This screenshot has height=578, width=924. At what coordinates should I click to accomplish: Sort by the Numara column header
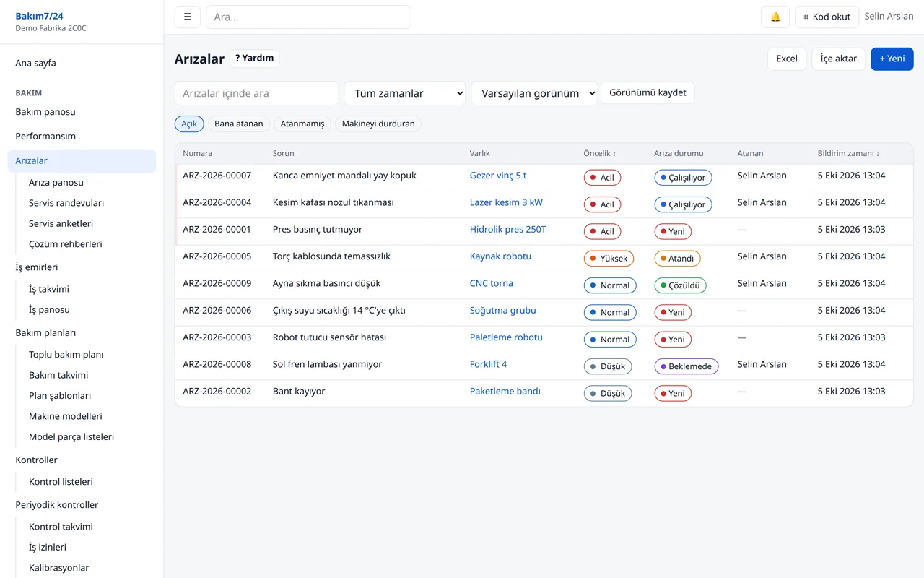(x=197, y=153)
